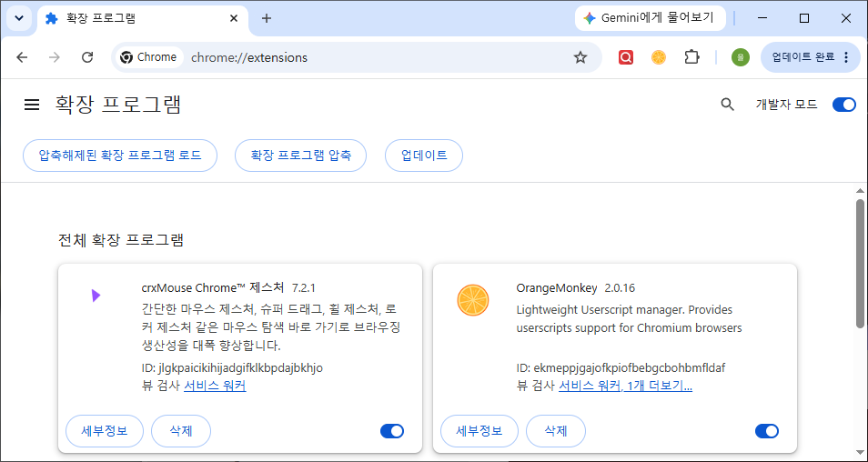Click 삭제 for crxMouse extension
This screenshot has height=462, width=868.
tap(181, 431)
